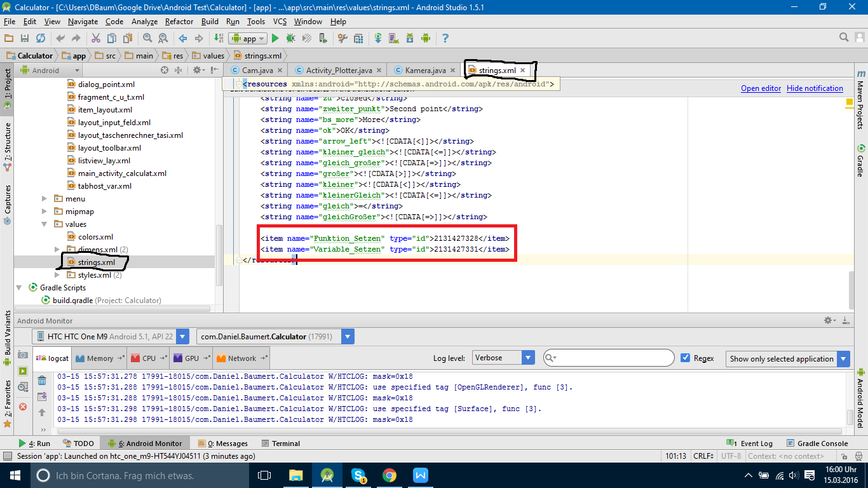Open Project Structure icon in toolbar
This screenshot has width=868, height=488.
click(x=358, y=38)
